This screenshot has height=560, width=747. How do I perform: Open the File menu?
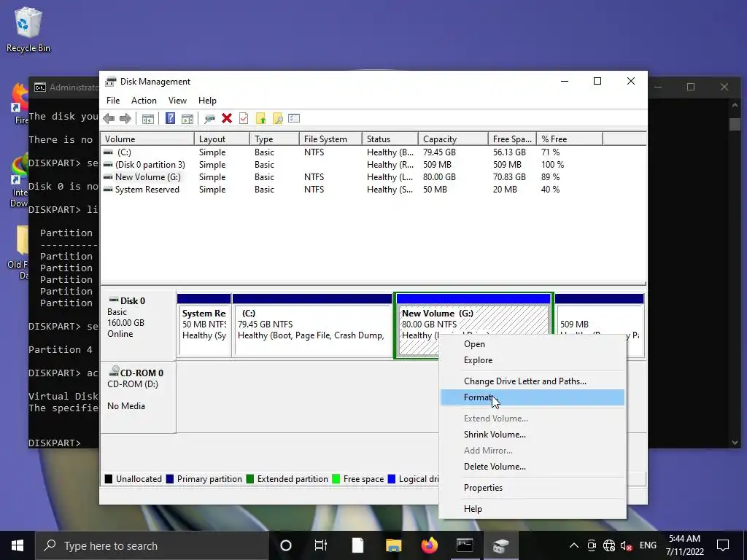(113, 101)
